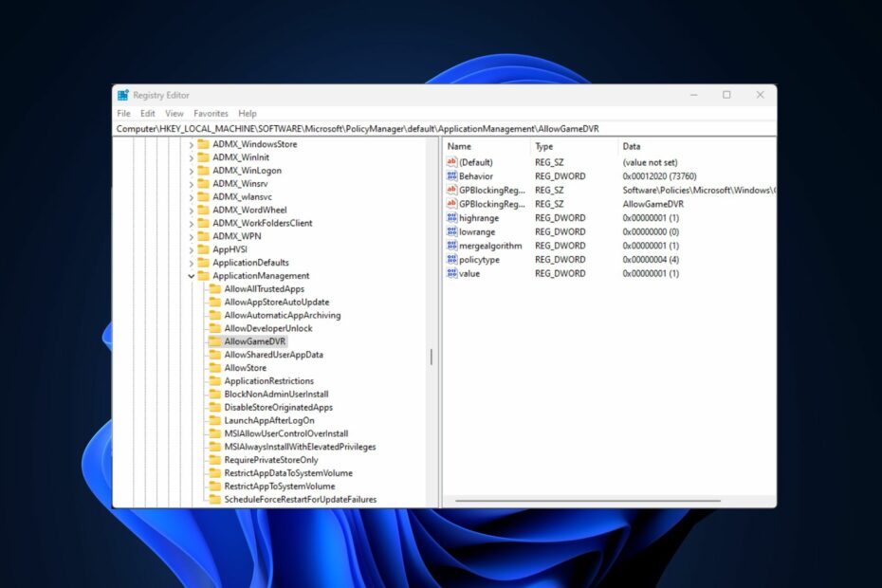Screen dimensions: 882x588
Task: Select the policytype data 0x00000004 (4)
Action: click(651, 260)
